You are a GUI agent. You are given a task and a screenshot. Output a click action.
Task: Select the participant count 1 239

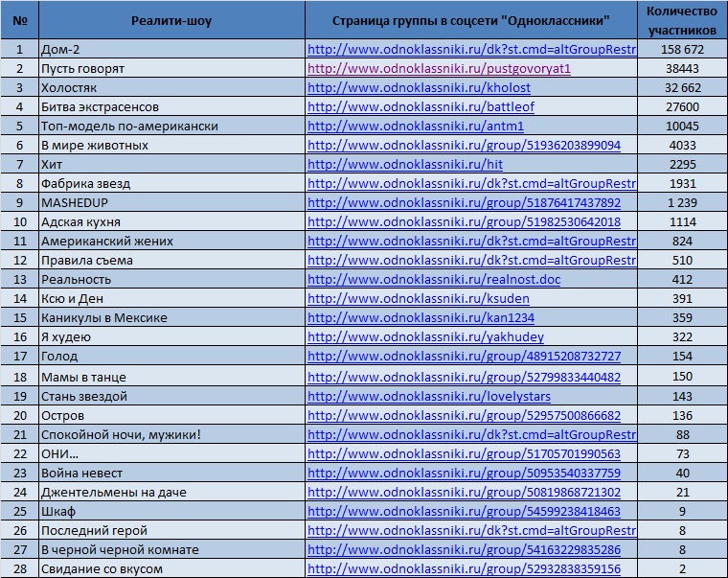[x=682, y=203]
